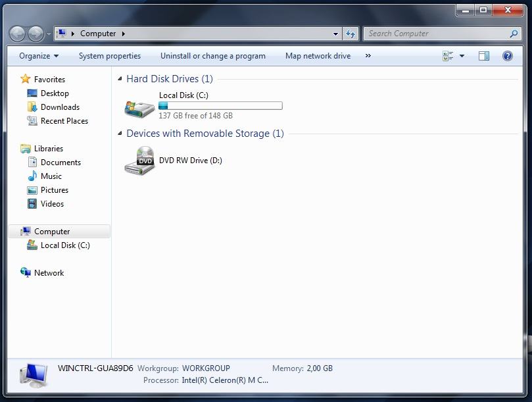Open the address bar history dropdown
Screen dimensions: 532x402
point(335,34)
